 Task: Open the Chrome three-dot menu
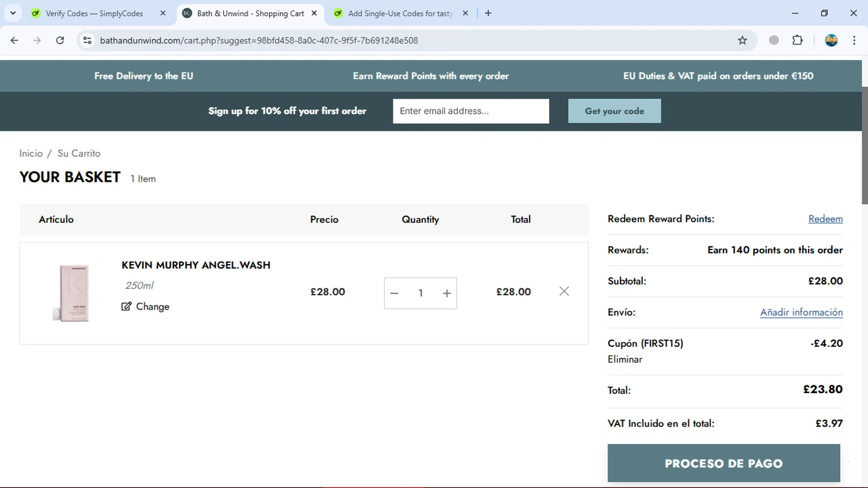click(x=854, y=40)
